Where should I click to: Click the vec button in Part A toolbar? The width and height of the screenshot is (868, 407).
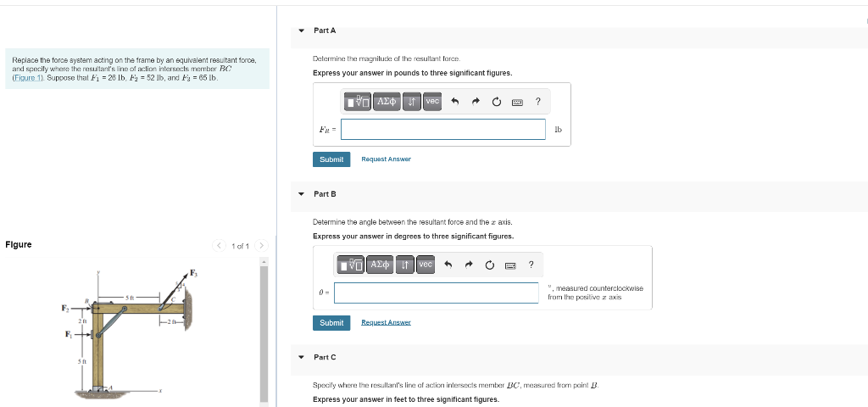(x=432, y=102)
